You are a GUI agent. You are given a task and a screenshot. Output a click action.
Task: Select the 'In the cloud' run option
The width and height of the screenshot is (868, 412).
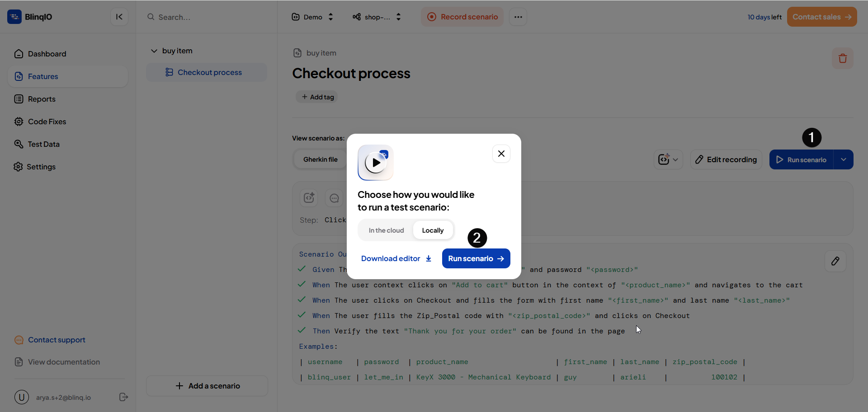pos(386,230)
